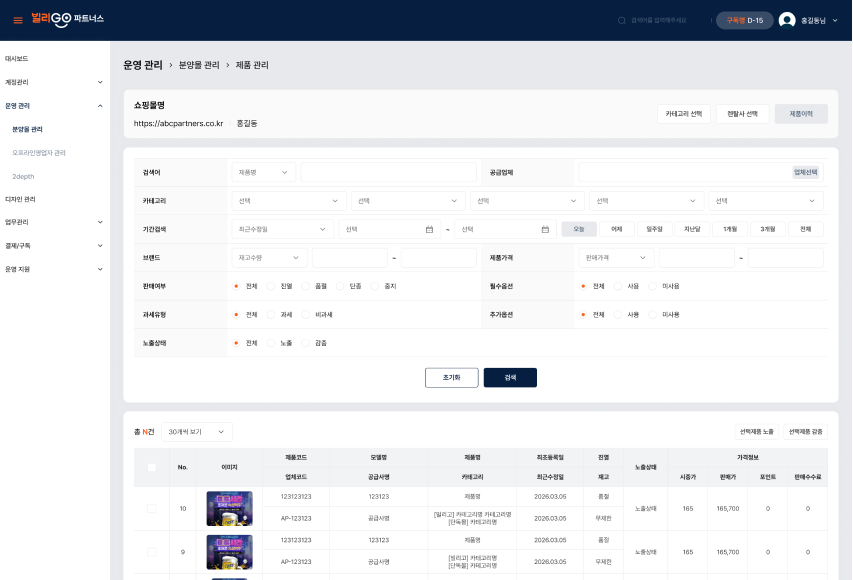
Task: Choose the 감춤 radio under 노출상태
Action: tap(306, 343)
